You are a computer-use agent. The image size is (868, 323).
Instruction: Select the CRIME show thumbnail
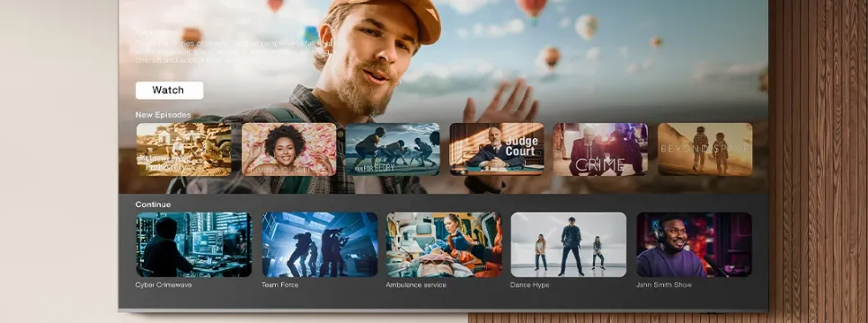point(600,149)
